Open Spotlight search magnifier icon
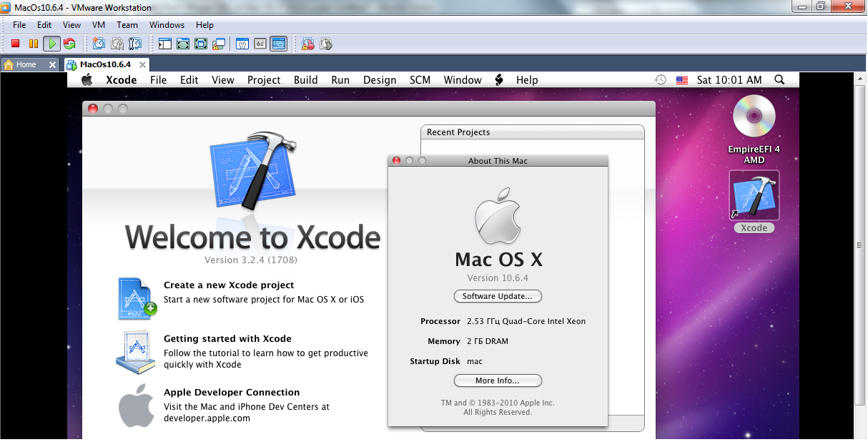The width and height of the screenshot is (868, 442). click(x=780, y=80)
